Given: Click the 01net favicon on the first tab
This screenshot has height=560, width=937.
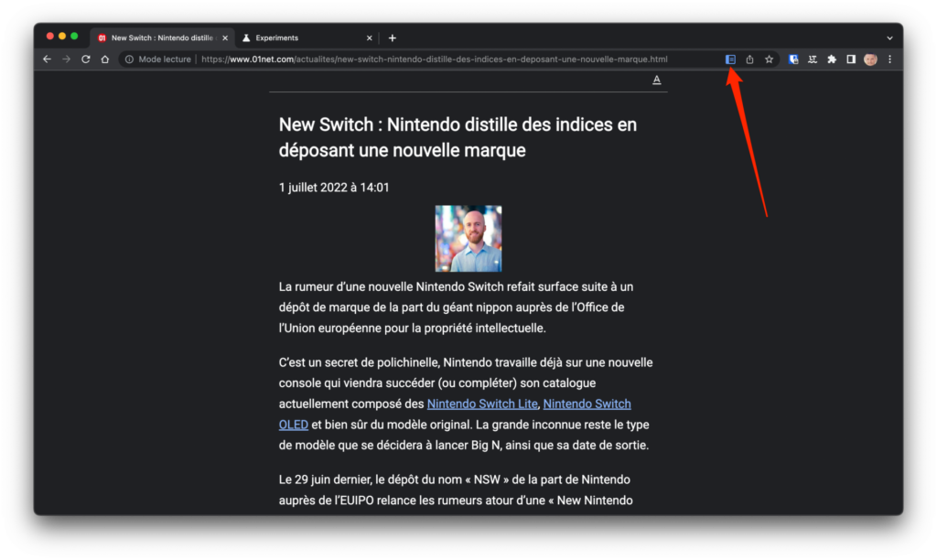Looking at the screenshot, I should 102,38.
